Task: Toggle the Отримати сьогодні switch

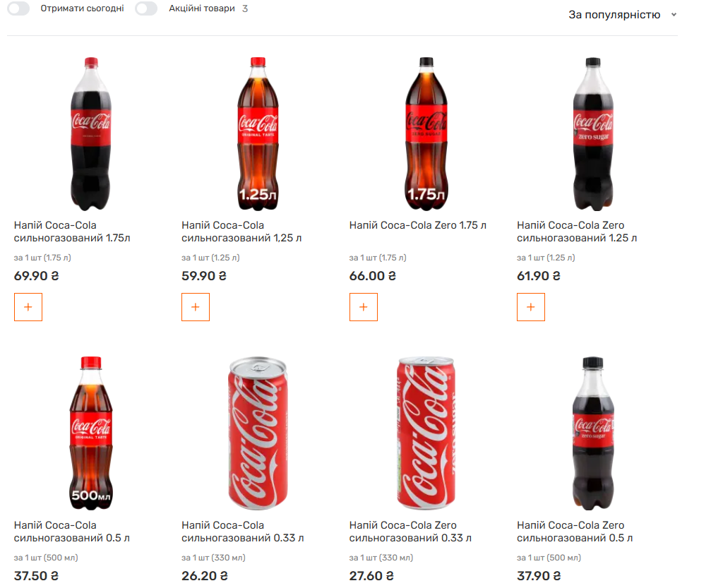Action: pyautogui.click(x=18, y=8)
